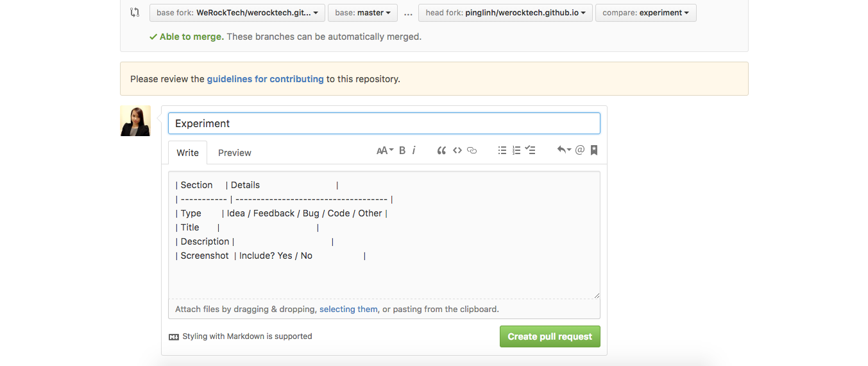Insert a numbered list
The image size is (868, 366).
tap(516, 150)
